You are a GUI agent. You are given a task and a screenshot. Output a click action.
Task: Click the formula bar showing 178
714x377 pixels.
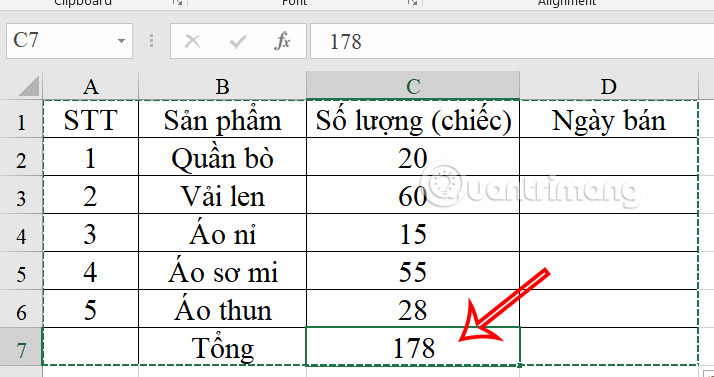pos(512,41)
